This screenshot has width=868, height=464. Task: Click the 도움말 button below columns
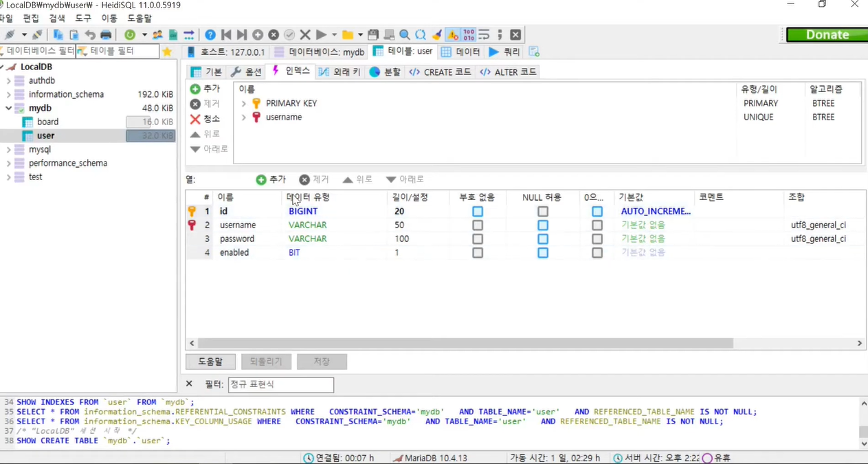[210, 361]
